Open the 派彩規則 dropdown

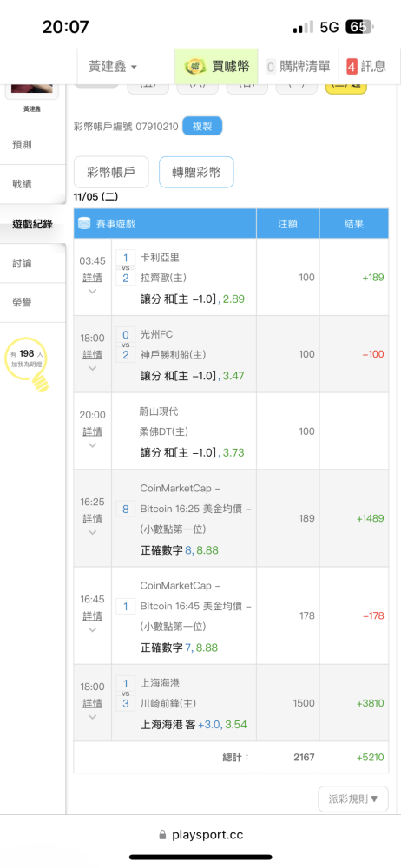(353, 799)
